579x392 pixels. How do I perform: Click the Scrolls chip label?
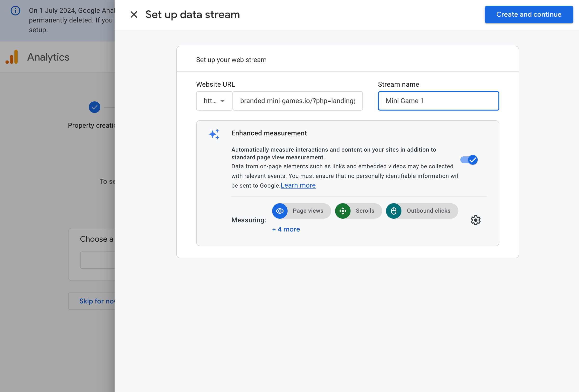coord(365,211)
